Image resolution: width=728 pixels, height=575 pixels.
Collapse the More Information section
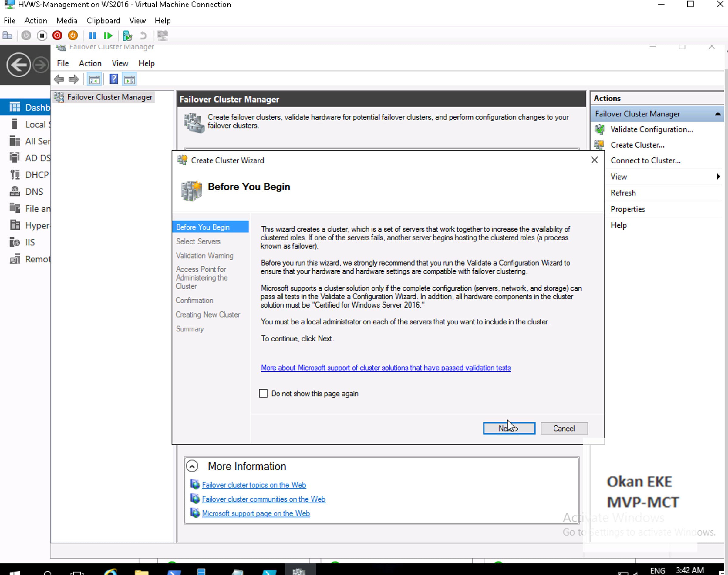coord(192,466)
